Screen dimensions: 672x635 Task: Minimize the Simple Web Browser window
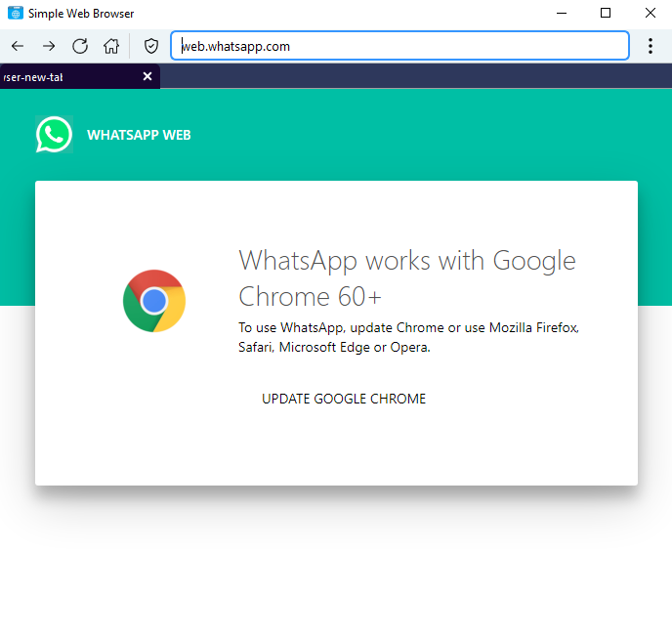(562, 13)
